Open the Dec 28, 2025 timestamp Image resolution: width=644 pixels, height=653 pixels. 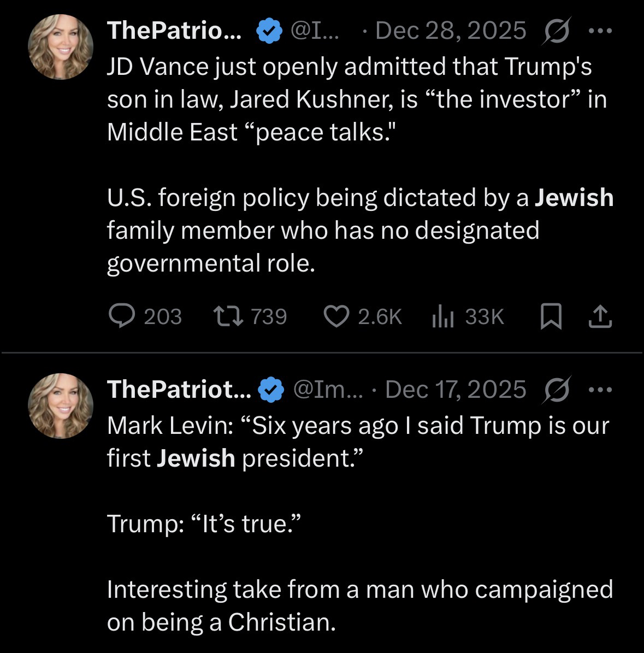[451, 31]
